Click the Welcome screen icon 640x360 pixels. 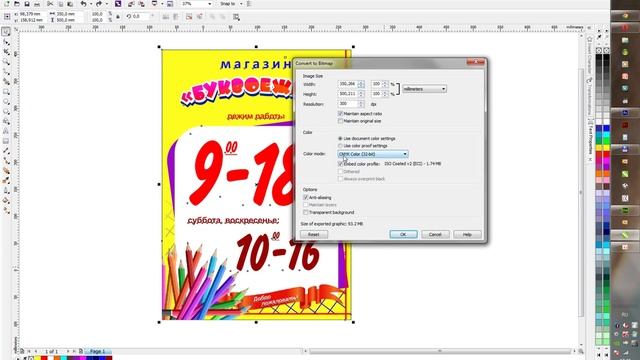pyautogui.click(x=170, y=4)
